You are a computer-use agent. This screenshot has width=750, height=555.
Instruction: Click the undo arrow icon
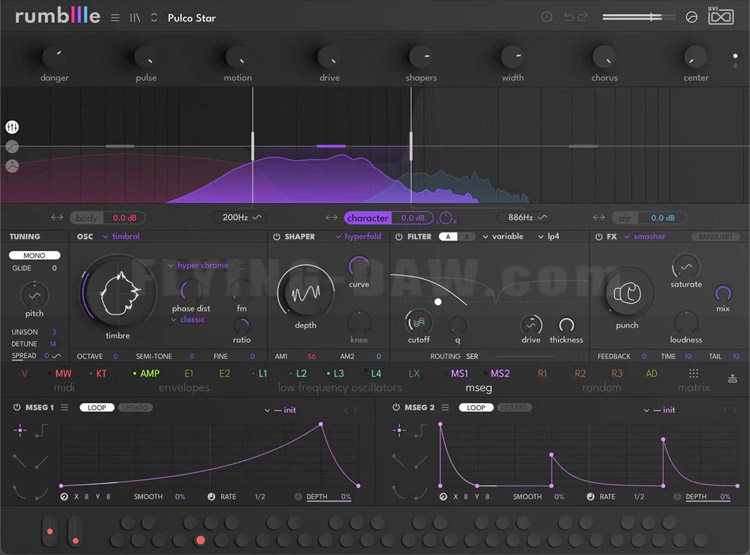pos(568,17)
